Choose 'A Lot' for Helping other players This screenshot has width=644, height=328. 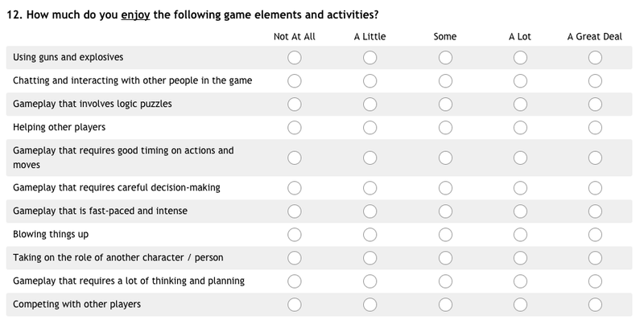click(x=520, y=128)
